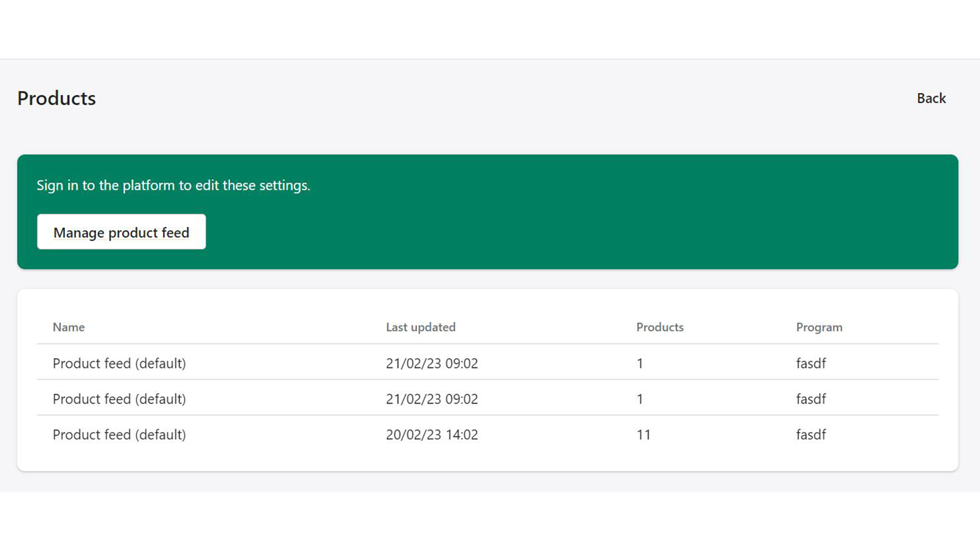Click the sign-in notice banner text
Image resolution: width=980 pixels, height=551 pixels.
coord(173,185)
